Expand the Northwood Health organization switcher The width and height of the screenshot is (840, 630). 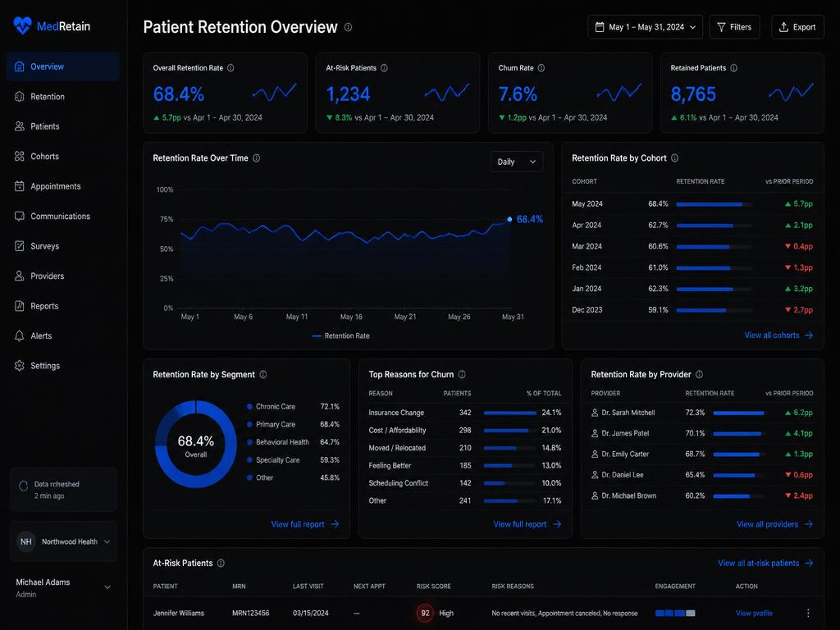pos(64,541)
